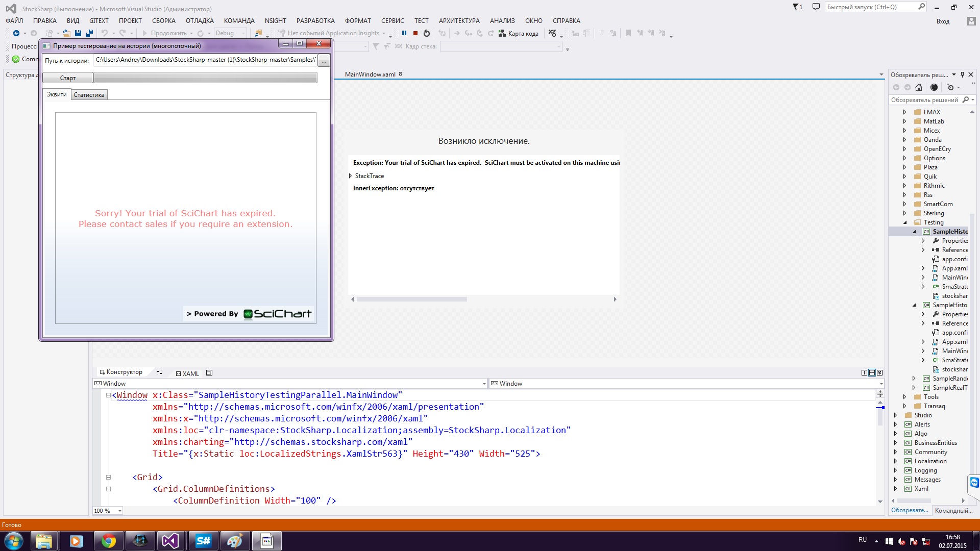This screenshot has width=980, height=551.
Task: Click vertical split view icon
Action: pyautogui.click(x=864, y=373)
